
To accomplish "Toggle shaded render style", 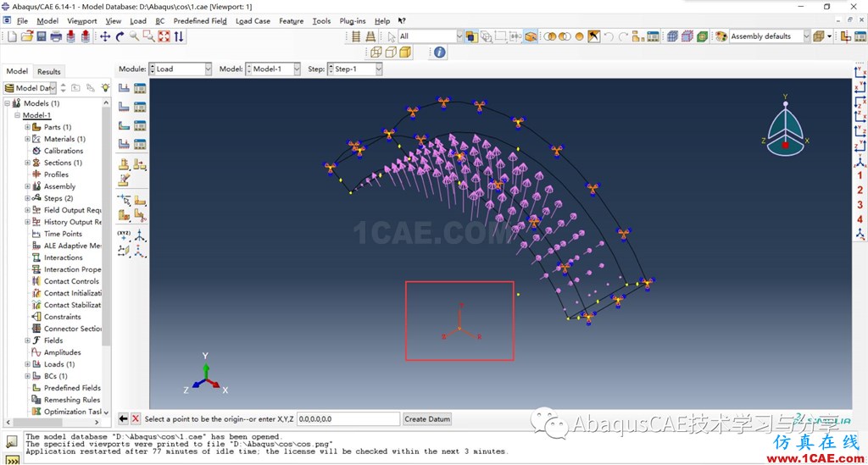I will [x=405, y=53].
